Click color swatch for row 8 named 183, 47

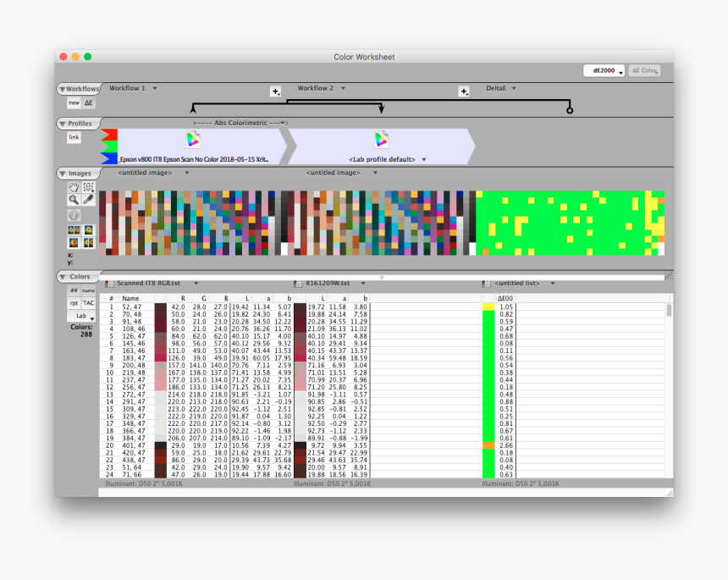(x=161, y=358)
